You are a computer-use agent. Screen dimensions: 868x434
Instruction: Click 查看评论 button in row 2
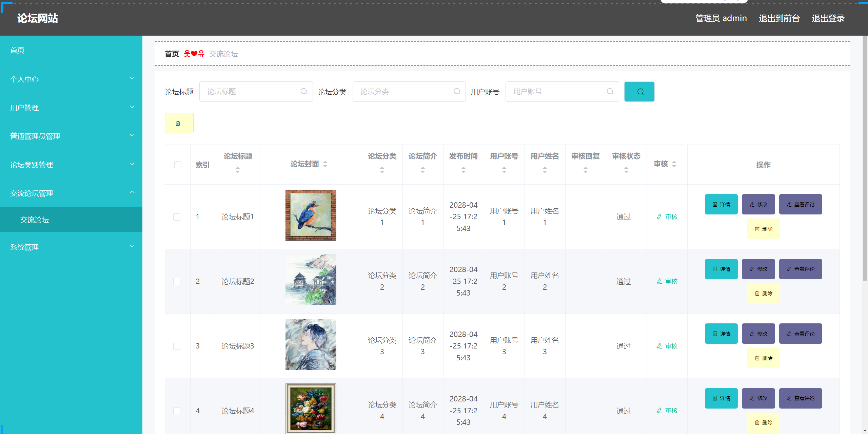tap(800, 269)
